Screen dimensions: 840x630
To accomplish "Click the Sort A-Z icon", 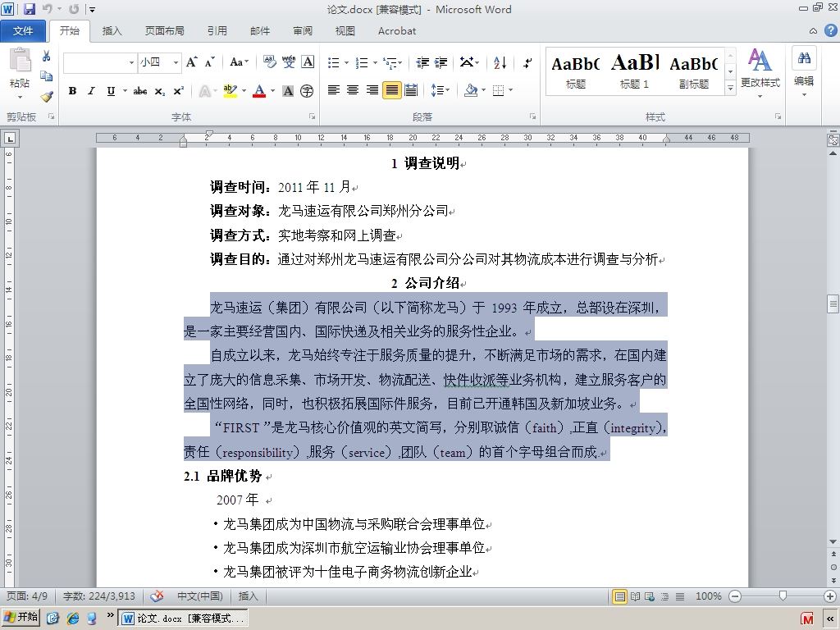I will [x=500, y=62].
